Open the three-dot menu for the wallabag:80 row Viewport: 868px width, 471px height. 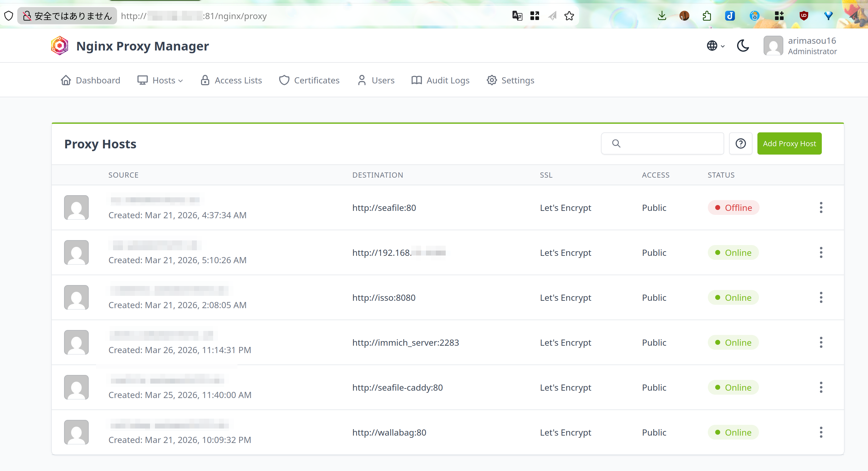tap(821, 432)
